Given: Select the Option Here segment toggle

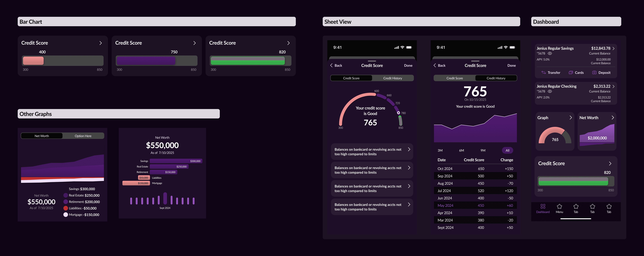Looking at the screenshot, I should [83, 136].
